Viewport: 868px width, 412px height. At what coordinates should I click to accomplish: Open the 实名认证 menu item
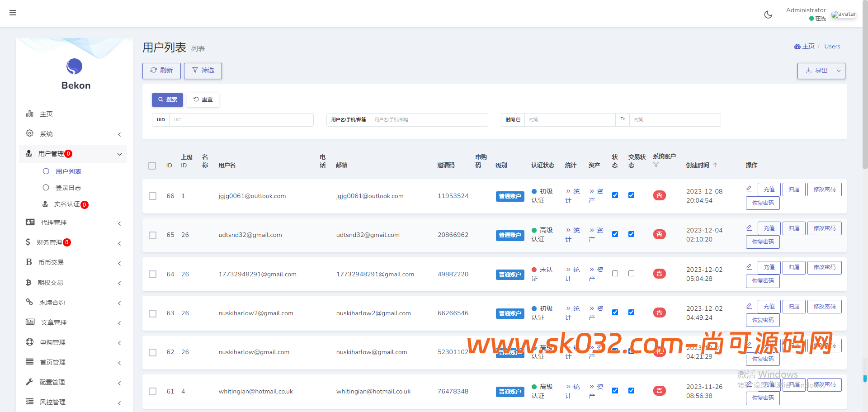[x=67, y=204]
